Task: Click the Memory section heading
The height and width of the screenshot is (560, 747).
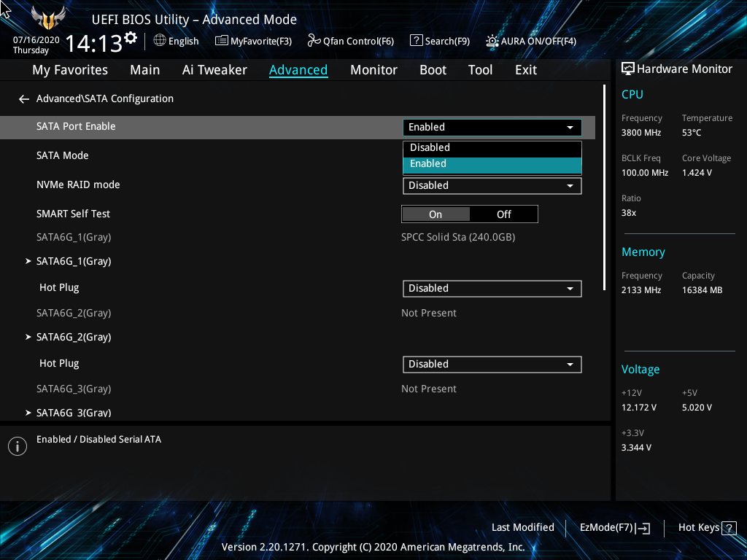Action: point(643,252)
